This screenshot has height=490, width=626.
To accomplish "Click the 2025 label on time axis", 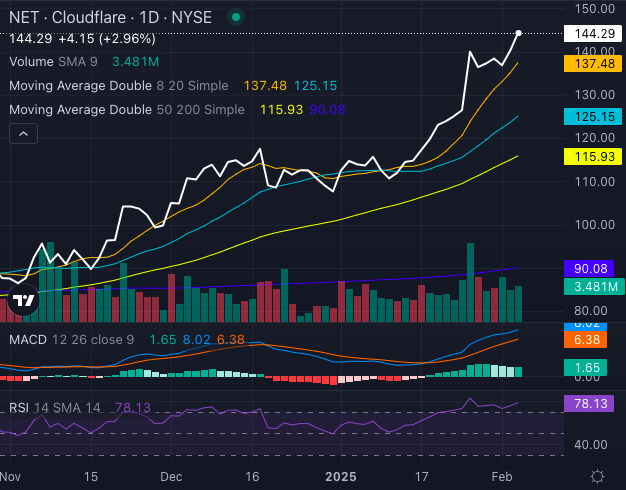I will click(x=339, y=476).
